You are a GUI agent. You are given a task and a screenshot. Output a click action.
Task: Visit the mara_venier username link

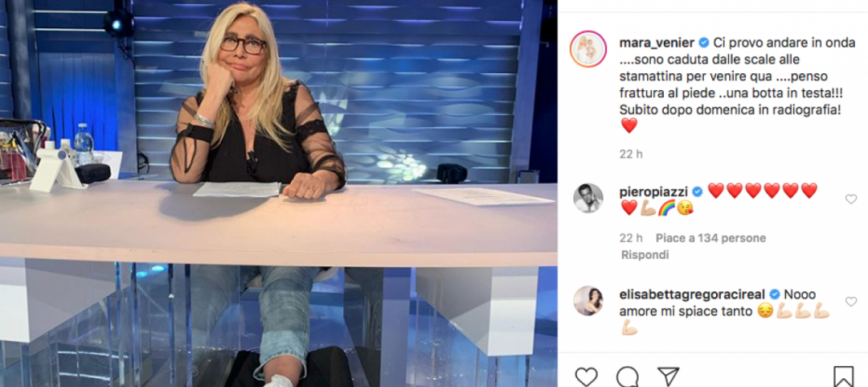tap(657, 42)
